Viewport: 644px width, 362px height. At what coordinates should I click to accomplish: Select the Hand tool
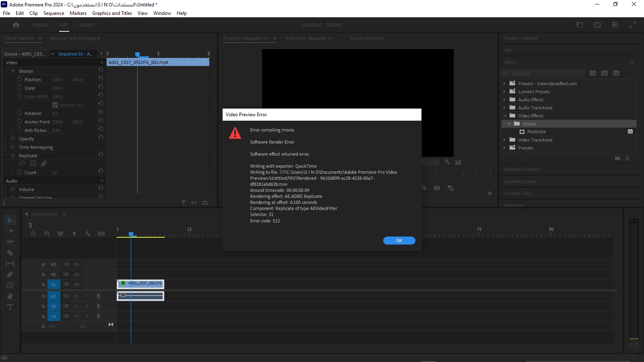[x=10, y=296]
